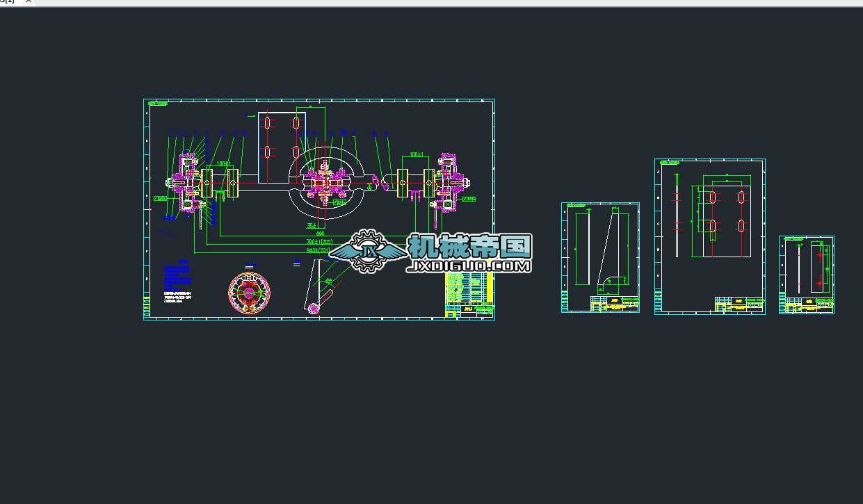Click the 943±1(ZD1) dimension text
Viewport: 863px width, 504px height.
[318, 249]
